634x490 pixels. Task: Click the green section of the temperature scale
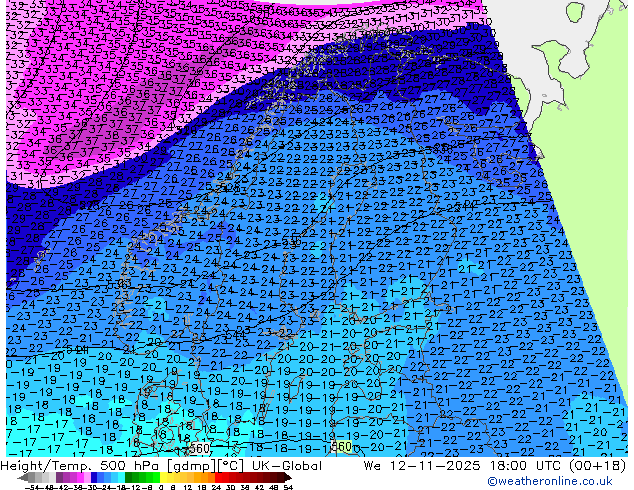pos(142,478)
